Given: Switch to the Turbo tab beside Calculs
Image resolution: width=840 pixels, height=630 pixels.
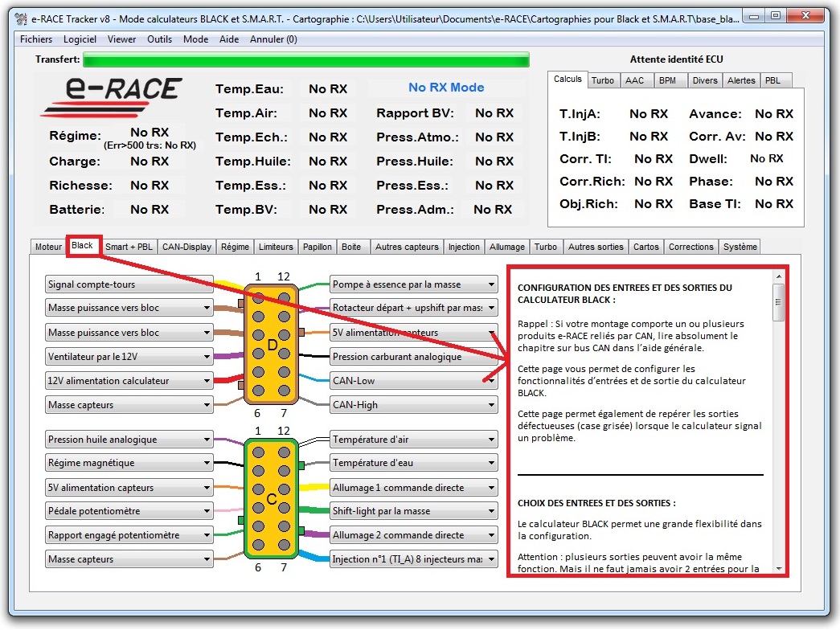Looking at the screenshot, I should [602, 80].
